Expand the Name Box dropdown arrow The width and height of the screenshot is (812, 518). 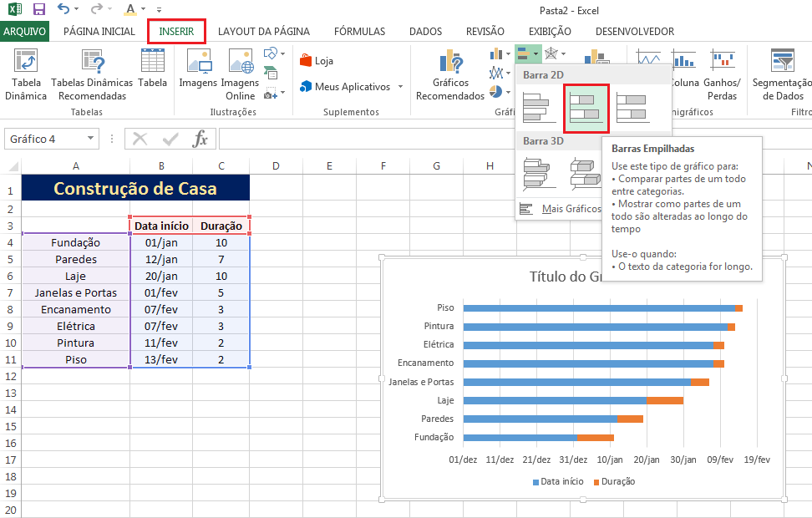pyautogui.click(x=90, y=139)
